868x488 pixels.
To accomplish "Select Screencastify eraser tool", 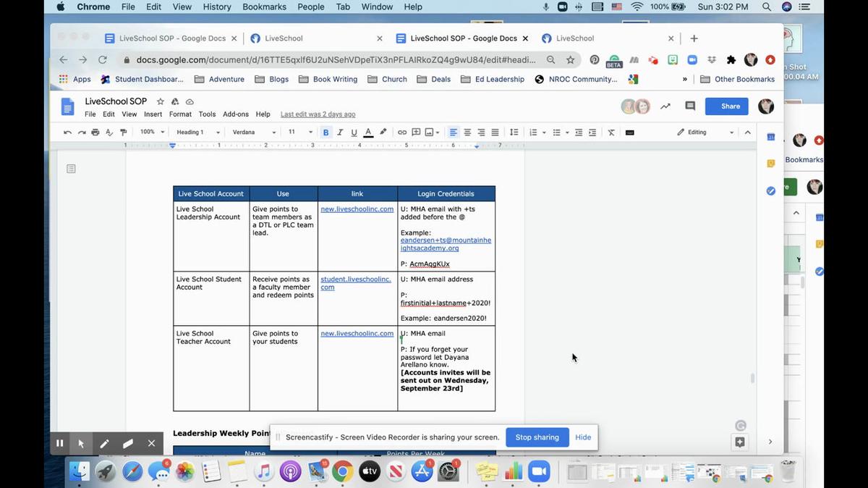I will (128, 443).
